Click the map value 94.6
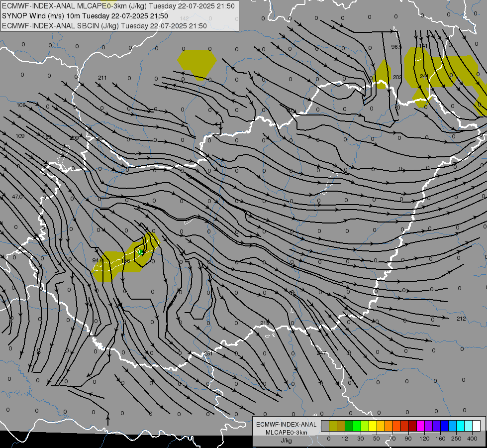The width and height of the screenshot is (487, 448). pos(97,260)
